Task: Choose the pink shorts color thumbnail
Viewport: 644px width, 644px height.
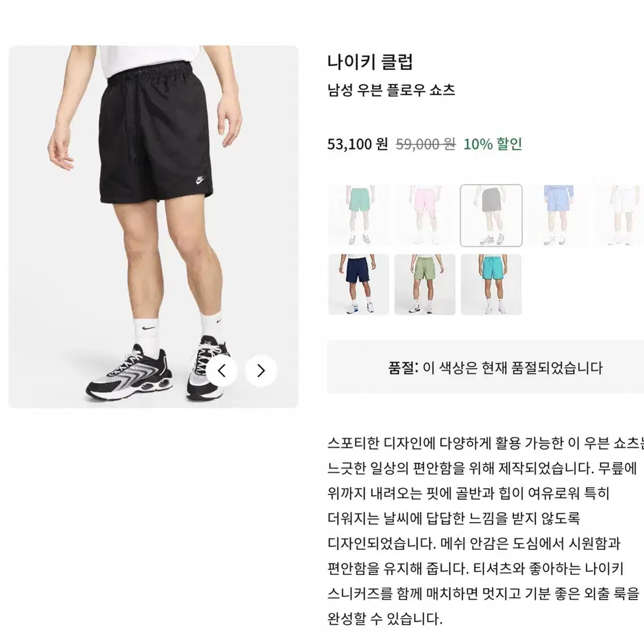Action: click(424, 216)
